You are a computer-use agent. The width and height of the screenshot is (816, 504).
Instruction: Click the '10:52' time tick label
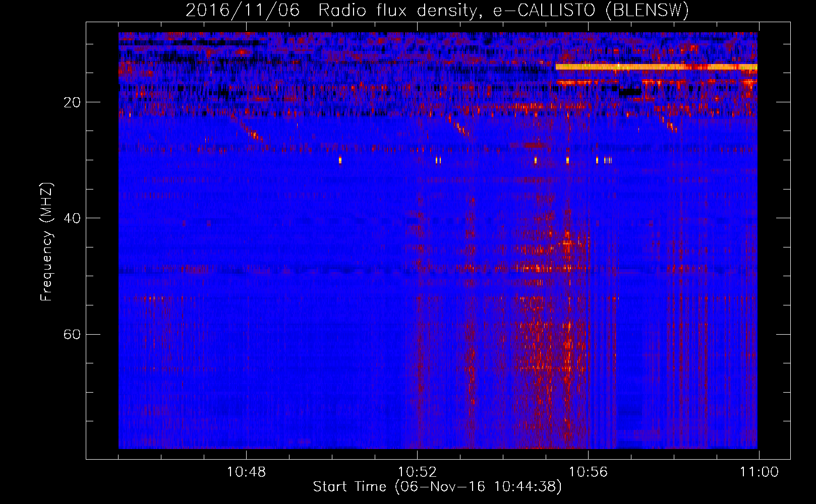(x=417, y=472)
